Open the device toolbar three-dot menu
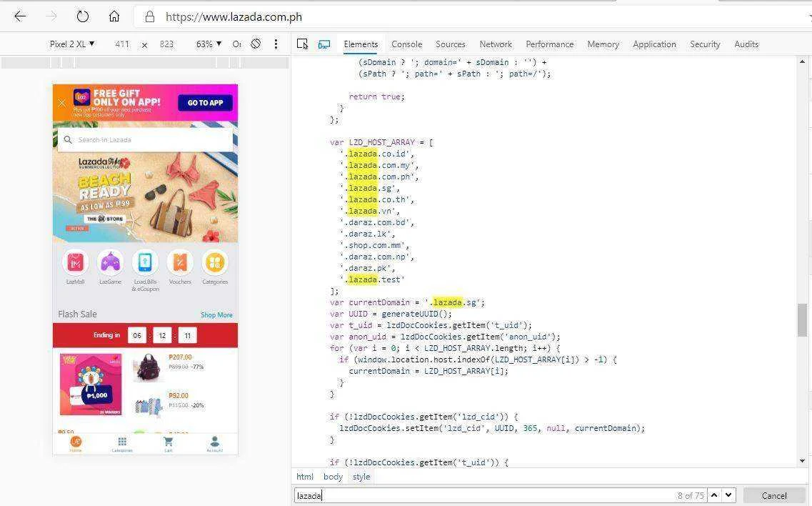This screenshot has width=812, height=506. [x=276, y=44]
